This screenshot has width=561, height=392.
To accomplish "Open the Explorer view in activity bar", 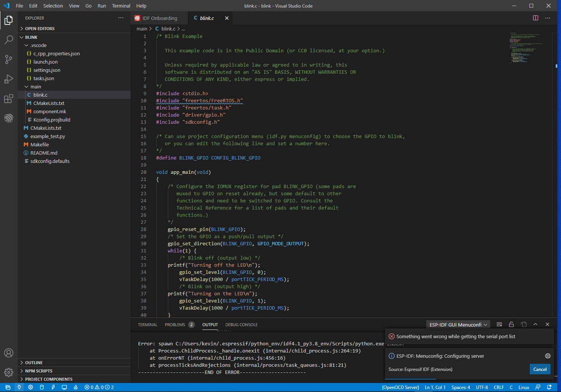I will [9, 20].
